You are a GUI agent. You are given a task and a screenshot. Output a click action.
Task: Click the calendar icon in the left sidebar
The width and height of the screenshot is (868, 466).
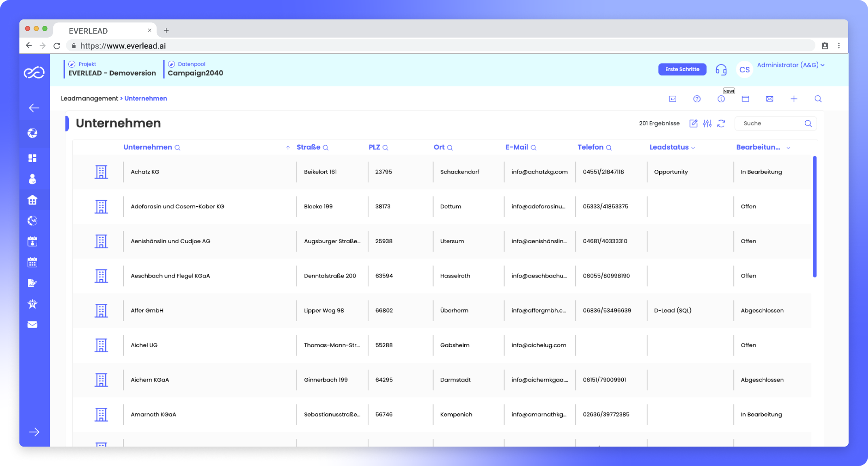pos(32,262)
